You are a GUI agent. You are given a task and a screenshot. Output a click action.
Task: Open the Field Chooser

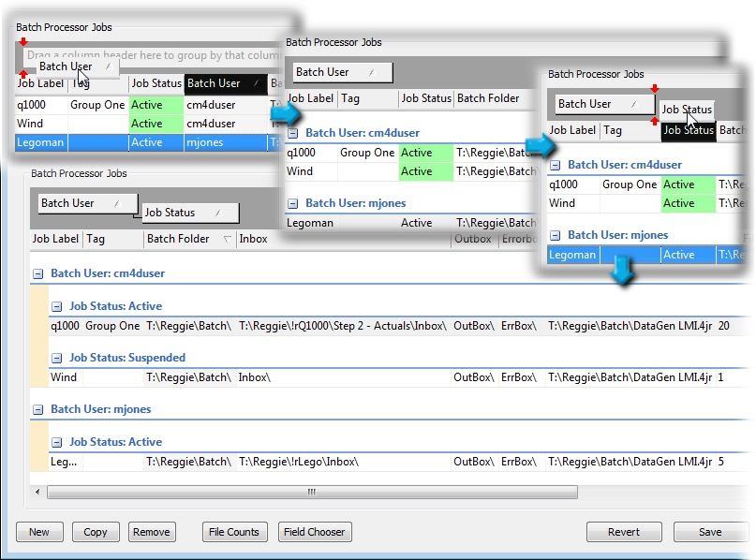coord(314,532)
